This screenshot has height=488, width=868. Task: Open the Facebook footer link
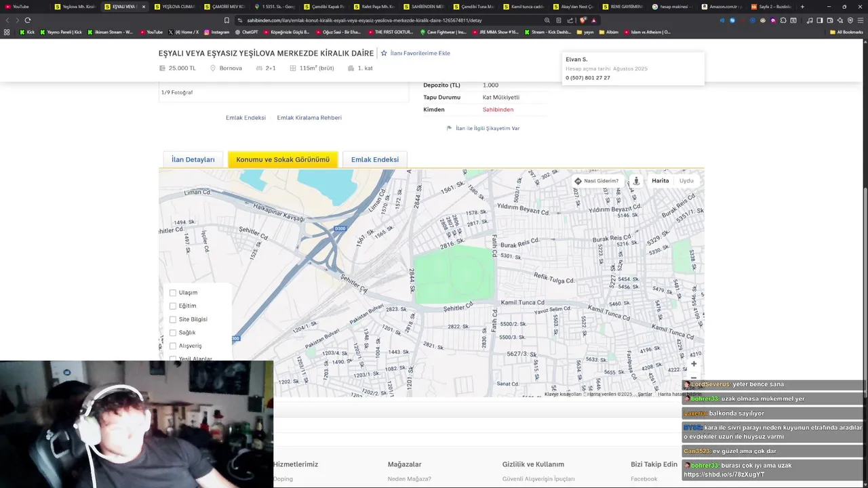click(x=644, y=479)
